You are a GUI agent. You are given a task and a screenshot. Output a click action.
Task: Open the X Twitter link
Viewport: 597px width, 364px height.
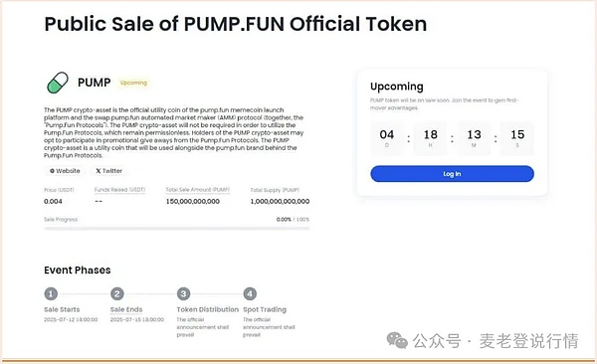pos(108,171)
